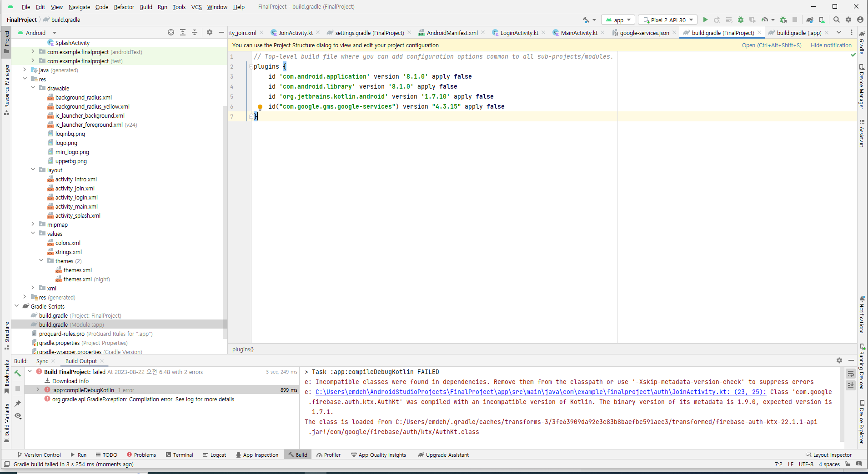Viewport: 868px width, 474px height.
Task: Show hidden editor tabs dropdown
Action: pos(839,32)
